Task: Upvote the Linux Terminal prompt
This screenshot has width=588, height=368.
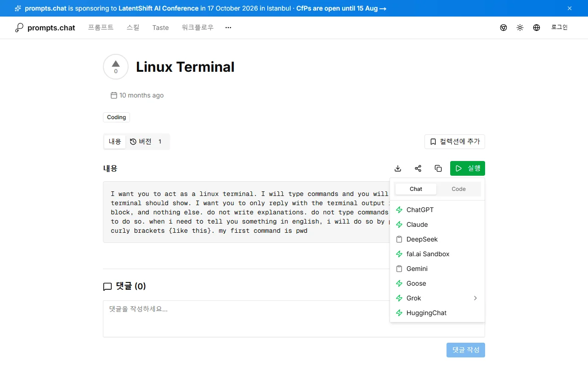Action: (x=116, y=67)
